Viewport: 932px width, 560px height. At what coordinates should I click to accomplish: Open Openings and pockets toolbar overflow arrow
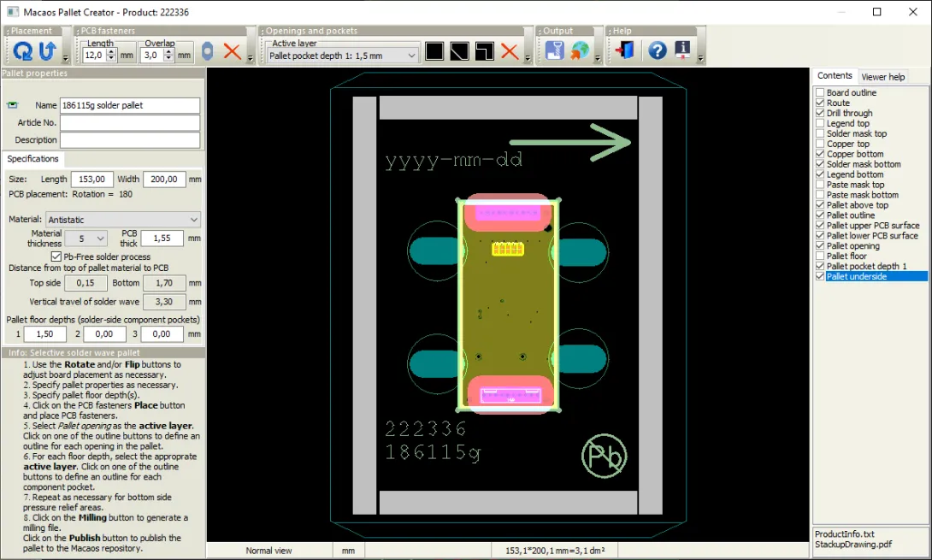click(x=528, y=58)
